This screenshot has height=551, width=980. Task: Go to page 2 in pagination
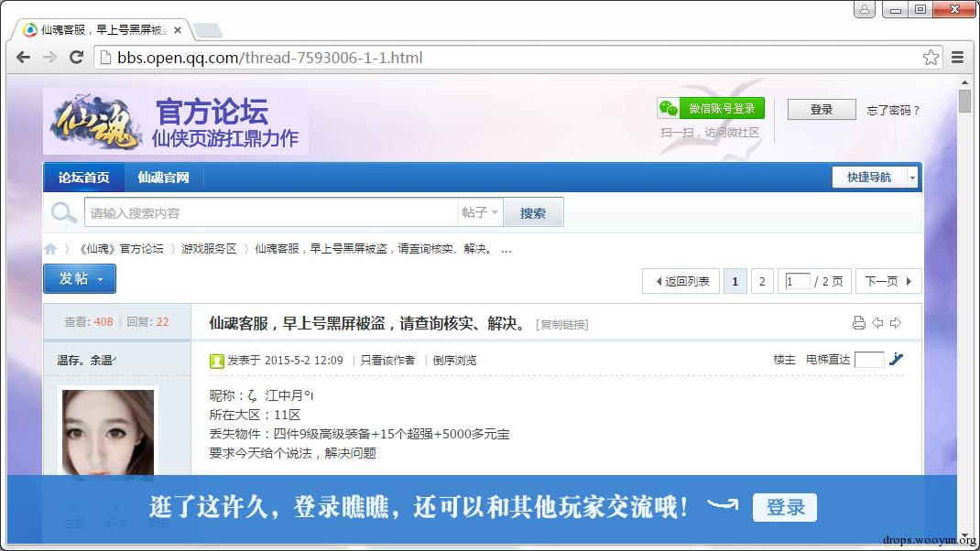[762, 281]
